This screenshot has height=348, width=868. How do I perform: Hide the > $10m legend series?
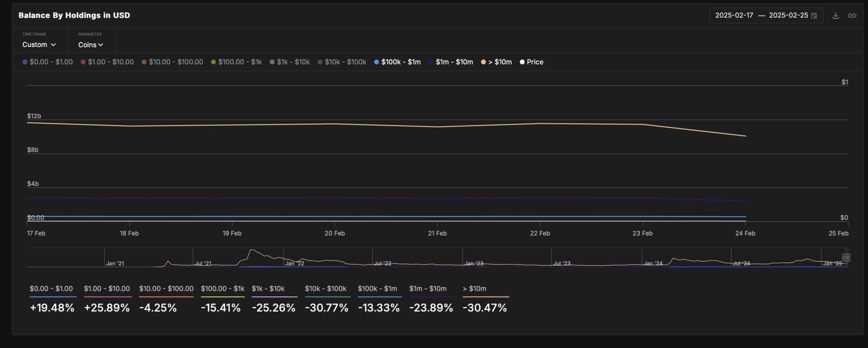496,62
